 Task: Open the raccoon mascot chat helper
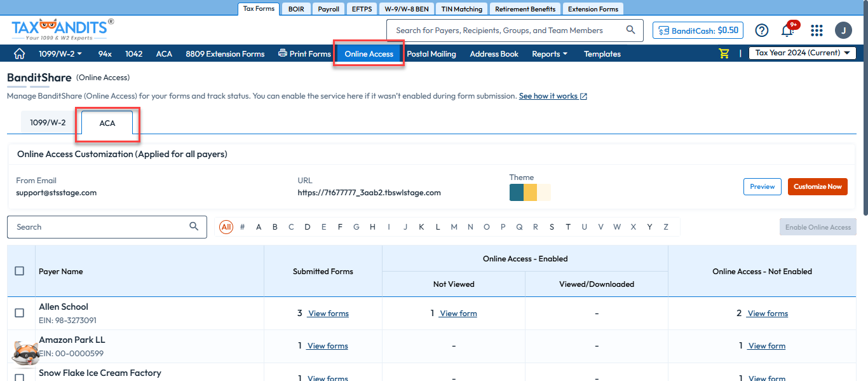tap(25, 353)
